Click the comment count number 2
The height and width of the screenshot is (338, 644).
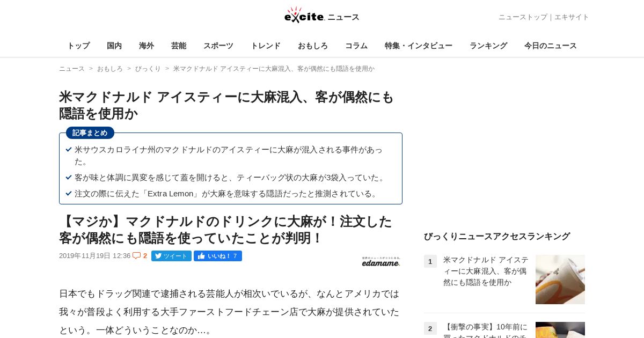[x=145, y=256]
